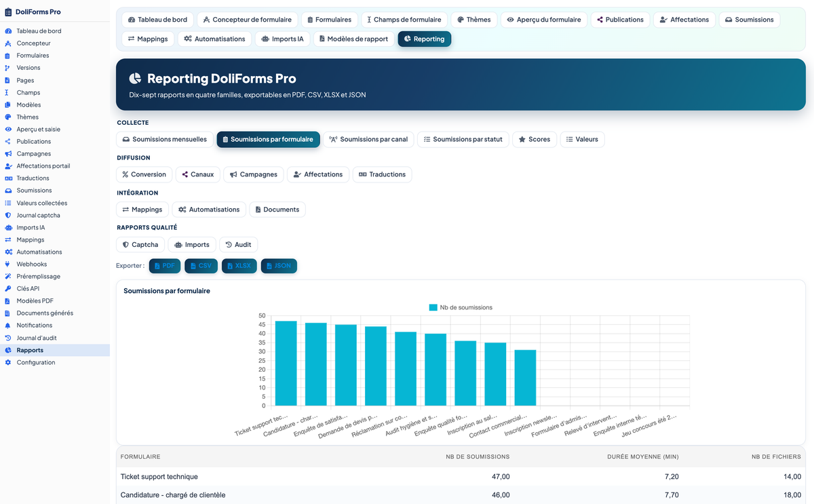Sort by the Durée moyenne (min) column header
The width and height of the screenshot is (814, 504).
click(x=643, y=457)
